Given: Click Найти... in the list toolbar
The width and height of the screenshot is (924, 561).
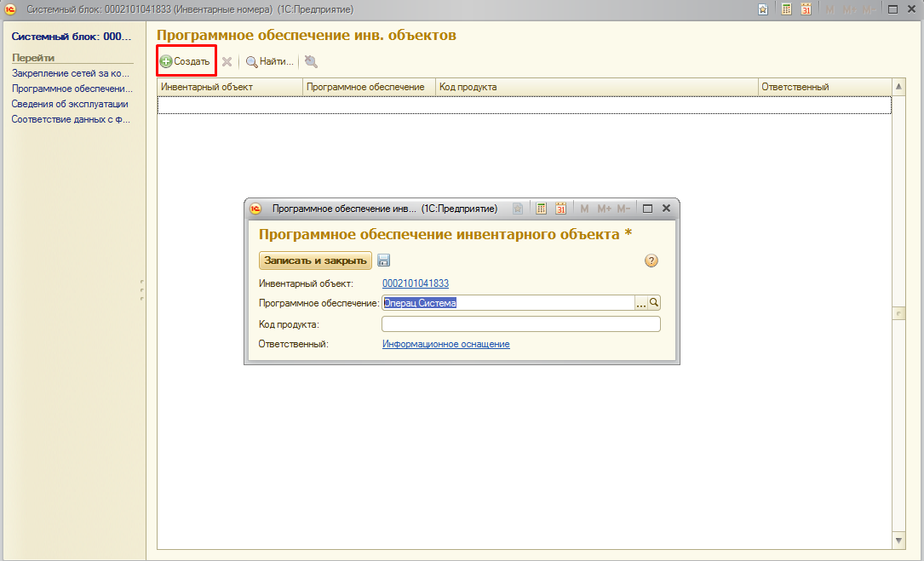Looking at the screenshot, I should point(269,61).
